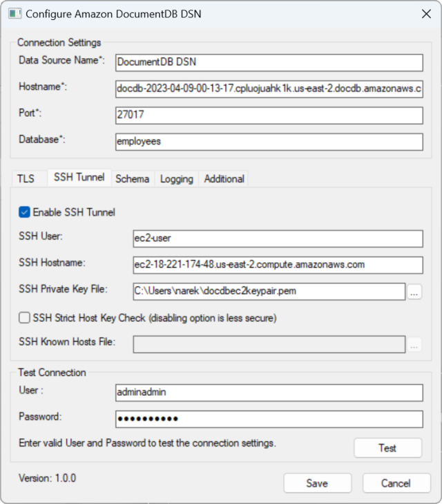Browse for SSH Private Key File

[x=414, y=292]
